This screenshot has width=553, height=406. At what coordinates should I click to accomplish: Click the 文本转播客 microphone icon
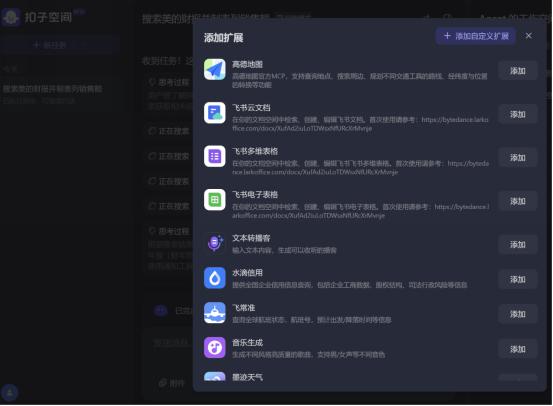pos(215,243)
